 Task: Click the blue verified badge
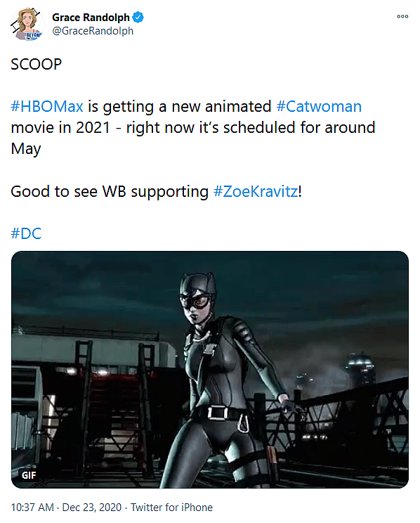(x=138, y=17)
